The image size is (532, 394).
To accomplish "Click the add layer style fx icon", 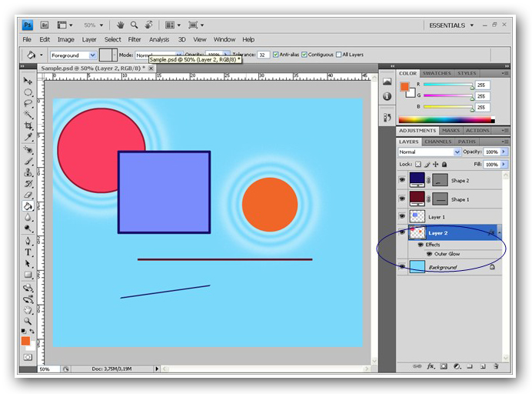I will pyautogui.click(x=431, y=367).
